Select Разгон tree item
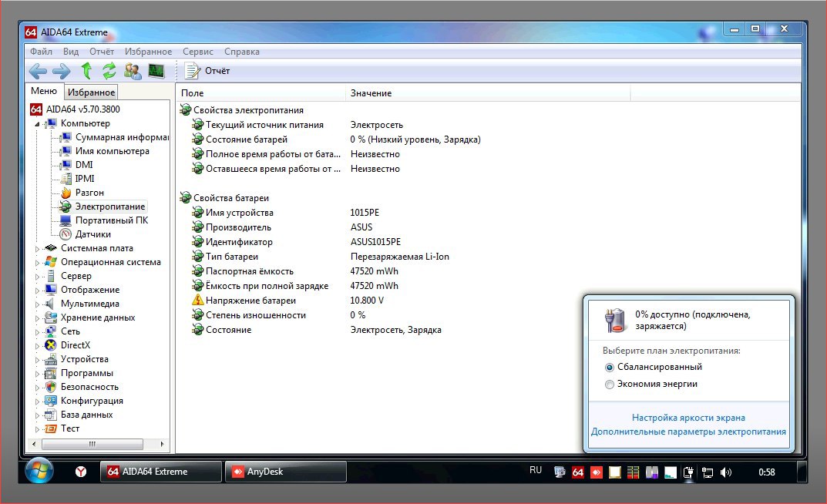Screen dimensions: 827x504 (x=89, y=193)
